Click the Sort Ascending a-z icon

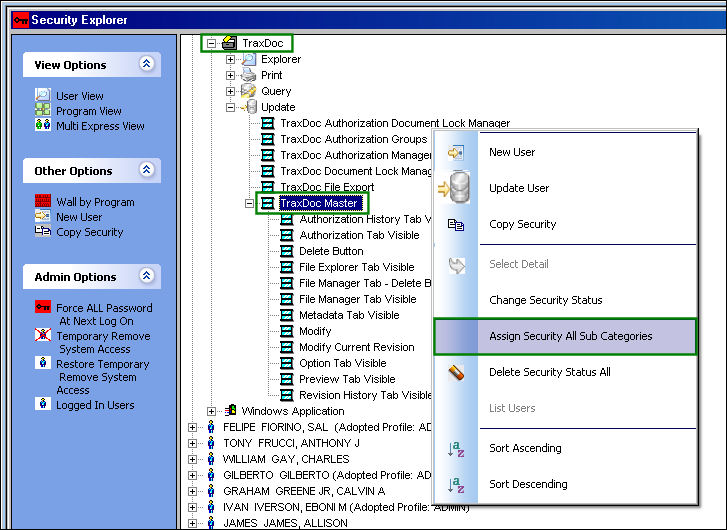pyautogui.click(x=456, y=448)
